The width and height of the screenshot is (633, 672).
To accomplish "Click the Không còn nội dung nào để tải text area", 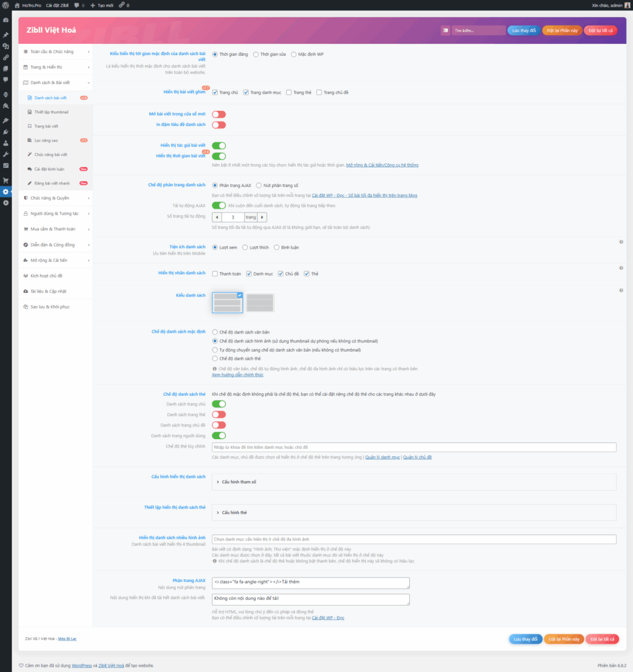I will coord(310,599).
